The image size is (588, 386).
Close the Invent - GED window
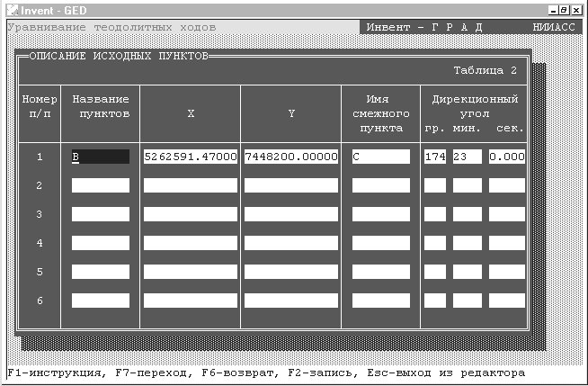click(576, 11)
